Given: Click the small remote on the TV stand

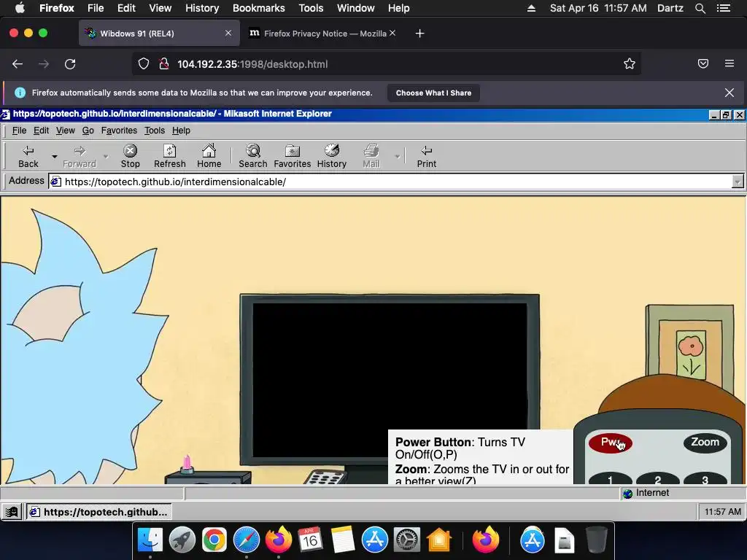Looking at the screenshot, I should point(325,477).
